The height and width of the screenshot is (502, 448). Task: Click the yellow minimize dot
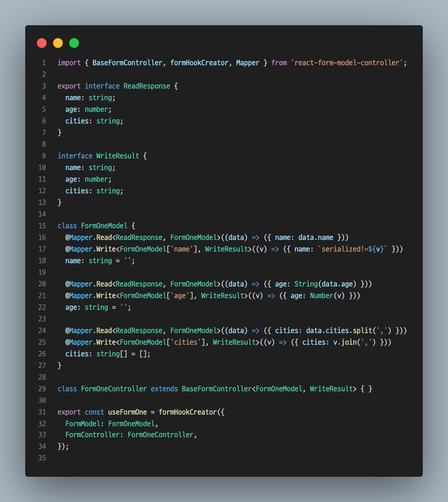click(x=58, y=43)
